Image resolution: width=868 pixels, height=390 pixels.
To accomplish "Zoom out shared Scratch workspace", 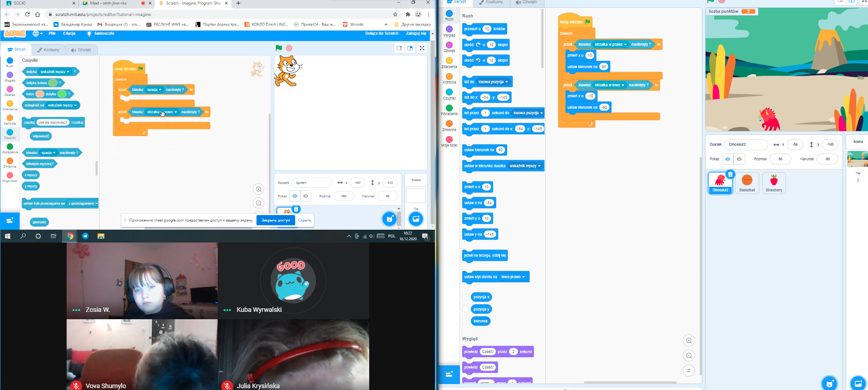I will coord(258,203).
